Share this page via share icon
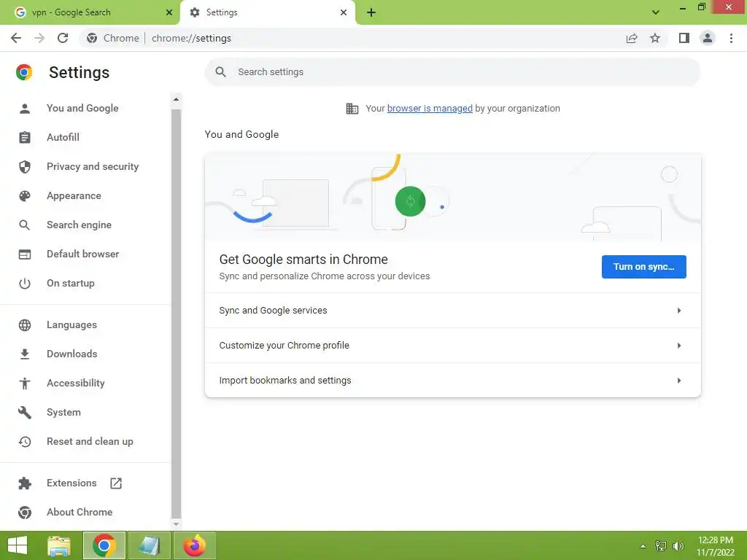The height and width of the screenshot is (560, 747). coord(632,38)
